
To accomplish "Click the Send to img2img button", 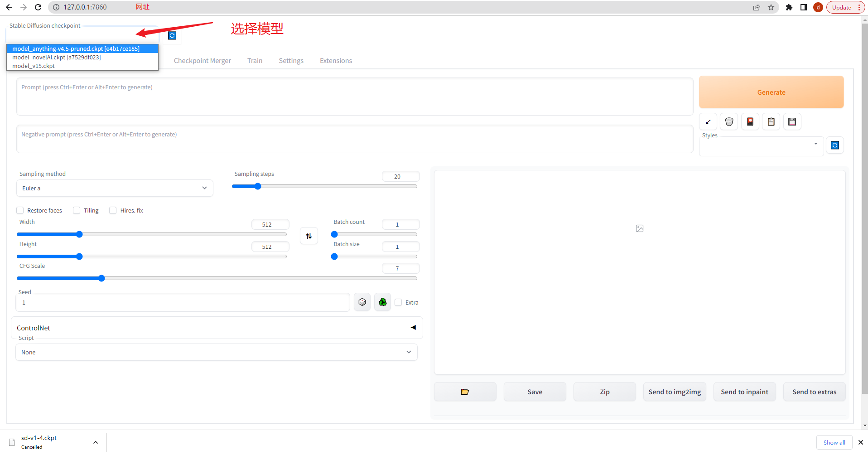I will tap(675, 392).
